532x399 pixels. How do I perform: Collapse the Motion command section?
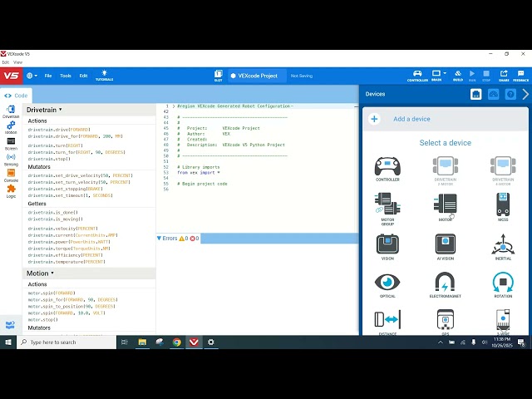point(52,273)
